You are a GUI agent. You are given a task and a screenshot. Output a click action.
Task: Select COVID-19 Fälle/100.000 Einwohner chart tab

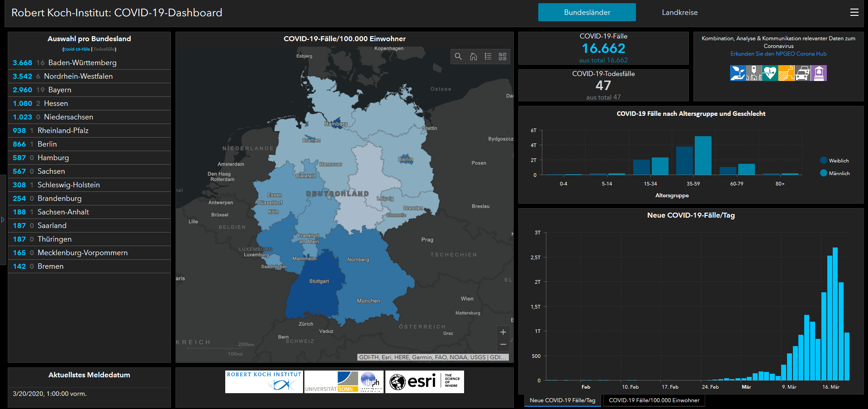point(654,400)
